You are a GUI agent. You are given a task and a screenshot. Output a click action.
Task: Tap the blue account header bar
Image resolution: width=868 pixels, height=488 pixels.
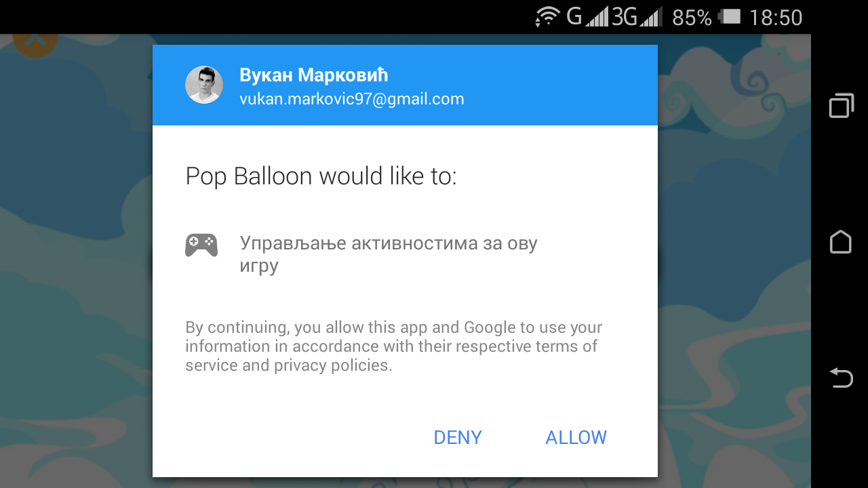click(405, 85)
